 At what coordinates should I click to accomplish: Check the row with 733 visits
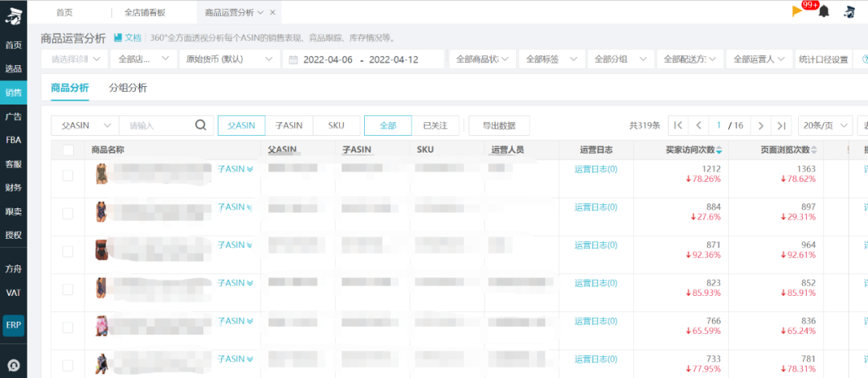(x=68, y=365)
